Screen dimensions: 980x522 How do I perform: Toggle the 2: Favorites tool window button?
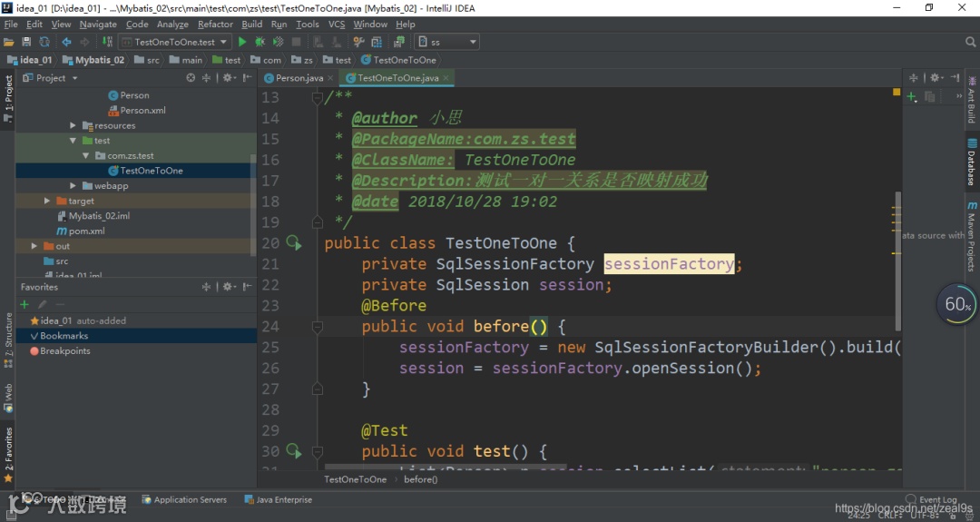pos(8,455)
